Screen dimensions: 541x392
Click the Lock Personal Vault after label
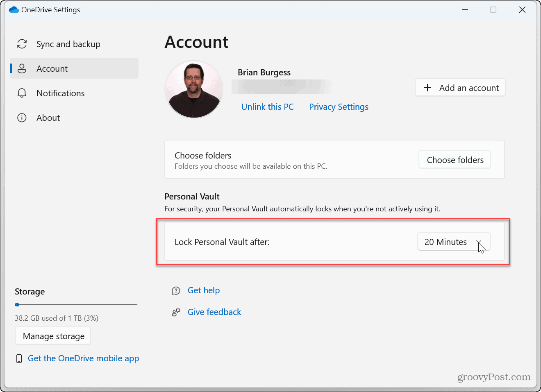coord(222,242)
